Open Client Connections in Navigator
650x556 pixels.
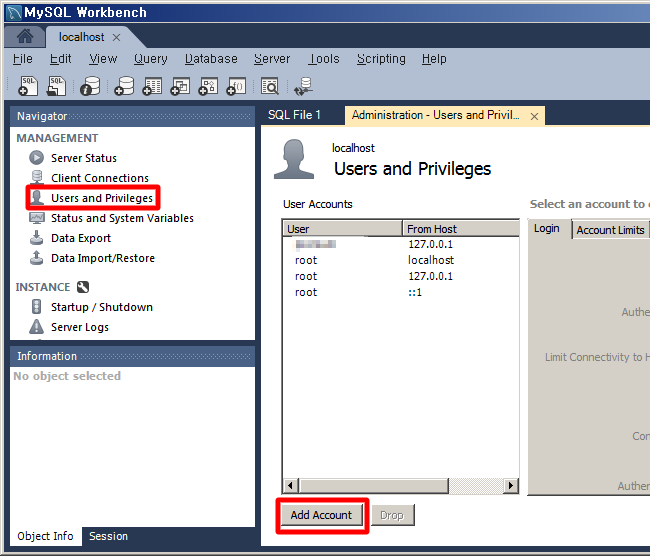tap(100, 178)
